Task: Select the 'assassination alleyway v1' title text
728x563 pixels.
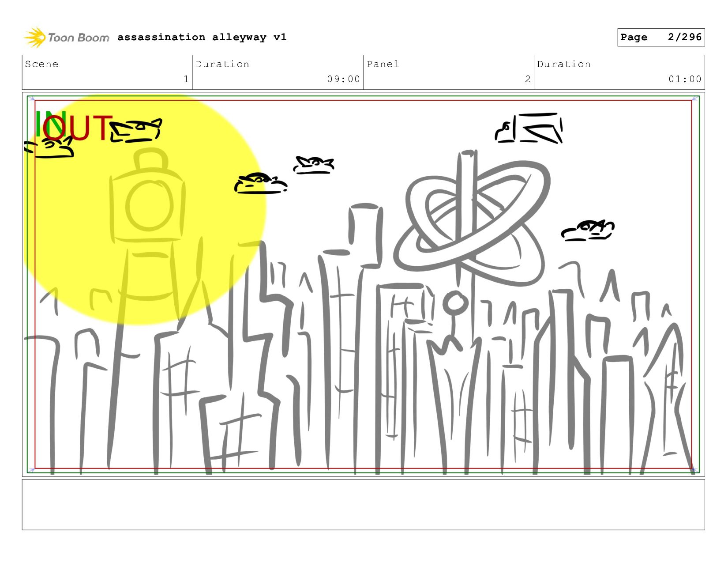Action: click(x=202, y=37)
